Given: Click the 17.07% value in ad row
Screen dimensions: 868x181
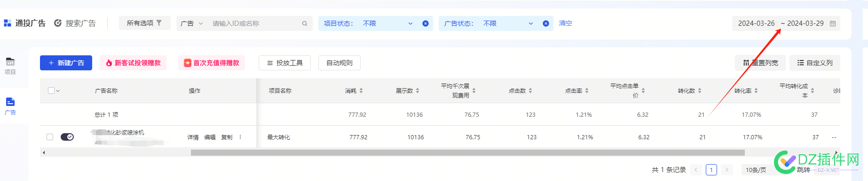Looking at the screenshot, I should pyautogui.click(x=752, y=137).
